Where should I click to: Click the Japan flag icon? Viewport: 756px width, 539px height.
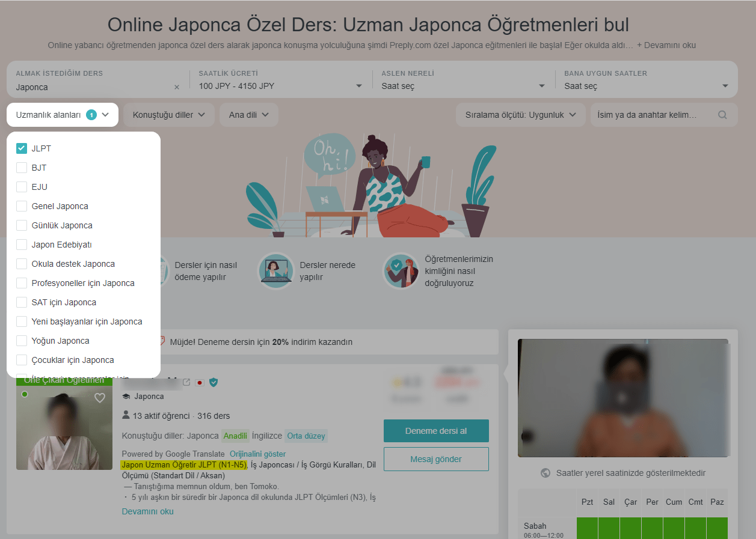[200, 382]
